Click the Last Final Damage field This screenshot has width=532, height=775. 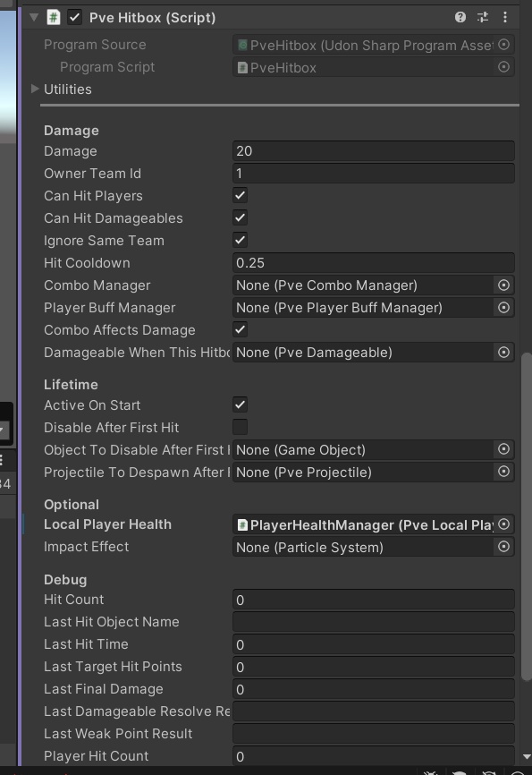pos(374,689)
